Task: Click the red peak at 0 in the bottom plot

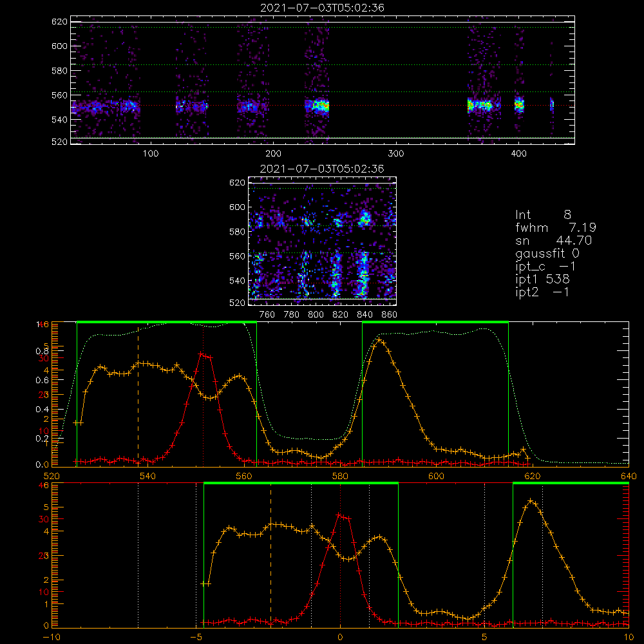Action: [x=339, y=515]
